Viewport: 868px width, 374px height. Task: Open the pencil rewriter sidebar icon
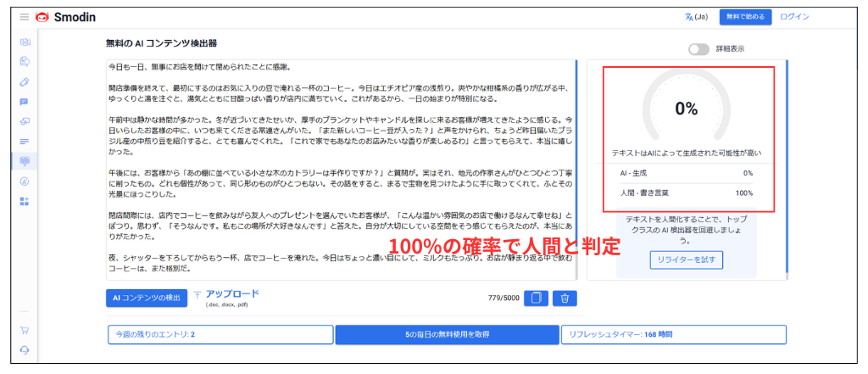pos(25,82)
